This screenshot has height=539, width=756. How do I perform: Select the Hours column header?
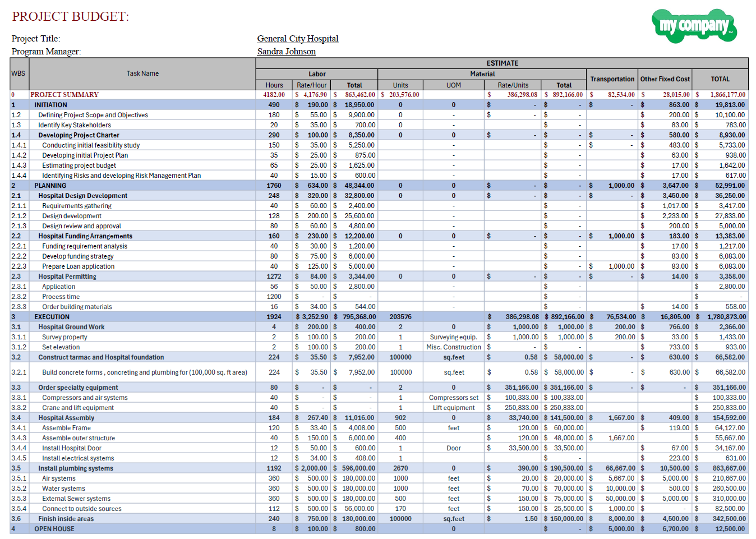pyautogui.click(x=274, y=85)
